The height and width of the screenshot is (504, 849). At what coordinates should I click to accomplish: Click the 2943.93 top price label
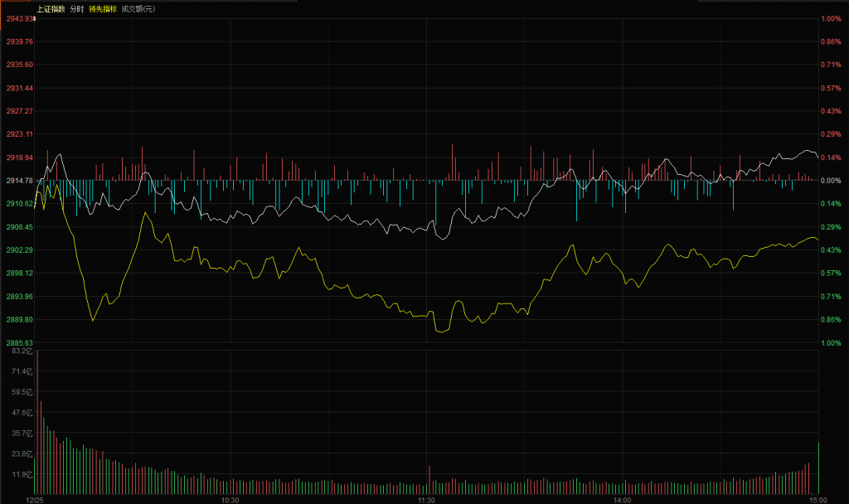click(x=17, y=18)
